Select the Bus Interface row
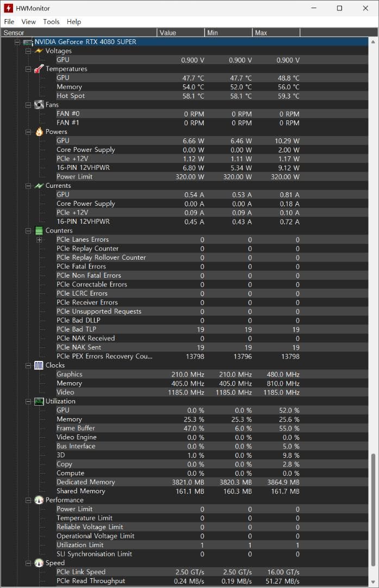This screenshot has height=588, width=379. pyautogui.click(x=212, y=446)
